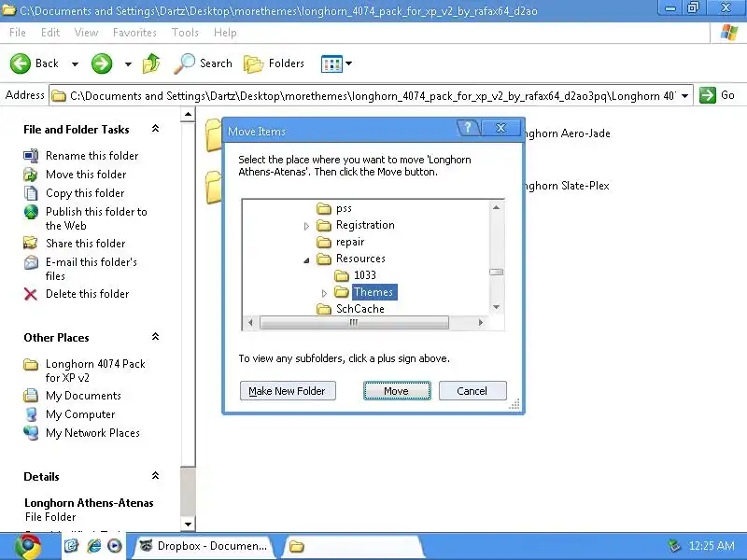The height and width of the screenshot is (560, 747).
Task: Click the dialog help question mark button
Action: [469, 128]
